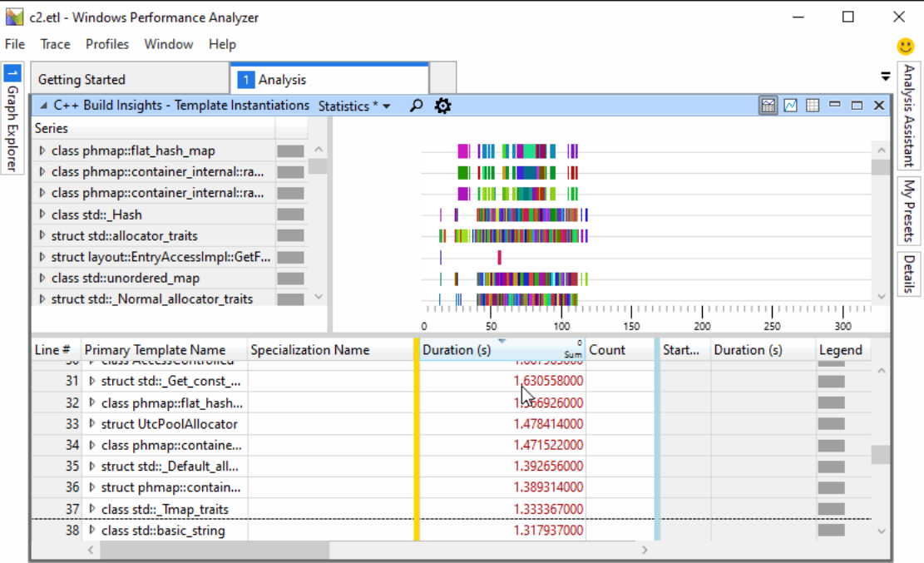Viewport: 924px width, 563px height.
Task: Open the search magnifier in Template Instantiations
Action: point(416,106)
